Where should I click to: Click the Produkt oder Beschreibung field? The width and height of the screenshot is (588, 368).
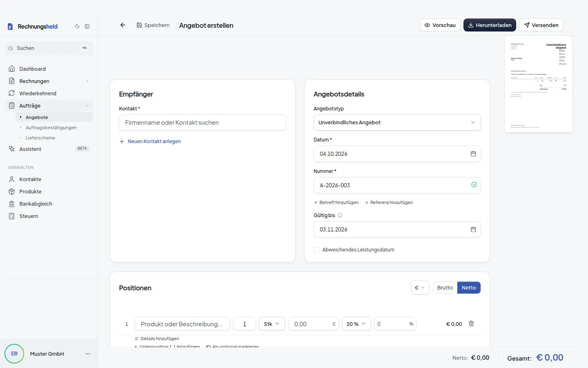(183, 324)
